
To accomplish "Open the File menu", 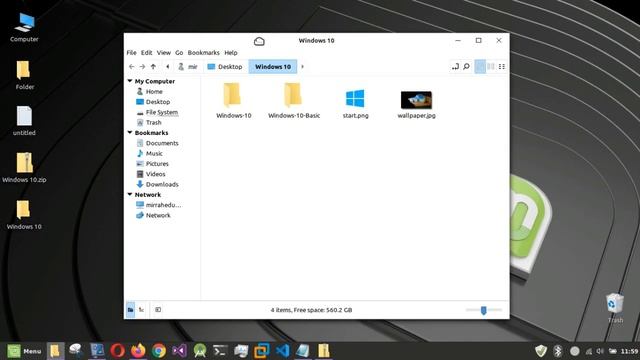I will (x=131, y=53).
